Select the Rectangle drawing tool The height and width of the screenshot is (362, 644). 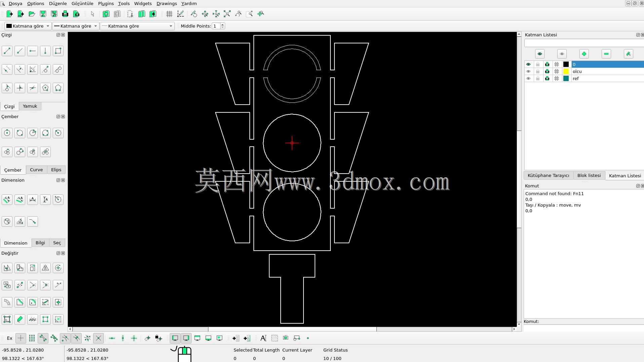point(58,51)
